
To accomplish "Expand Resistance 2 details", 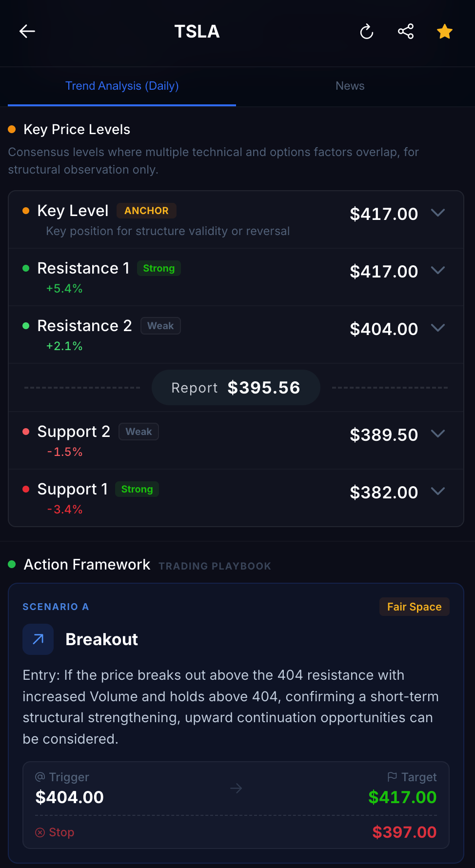I will [438, 328].
